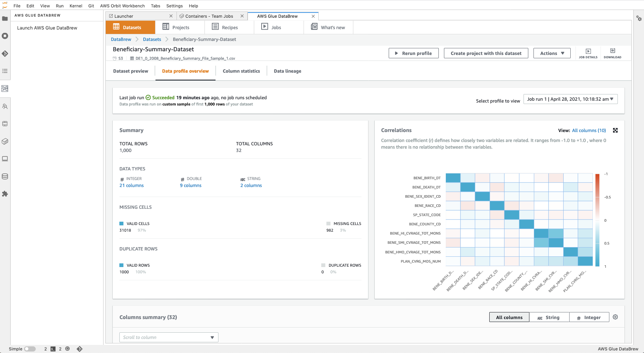Open the 21 columns INTEGER link
This screenshot has height=353, width=644.
click(132, 186)
